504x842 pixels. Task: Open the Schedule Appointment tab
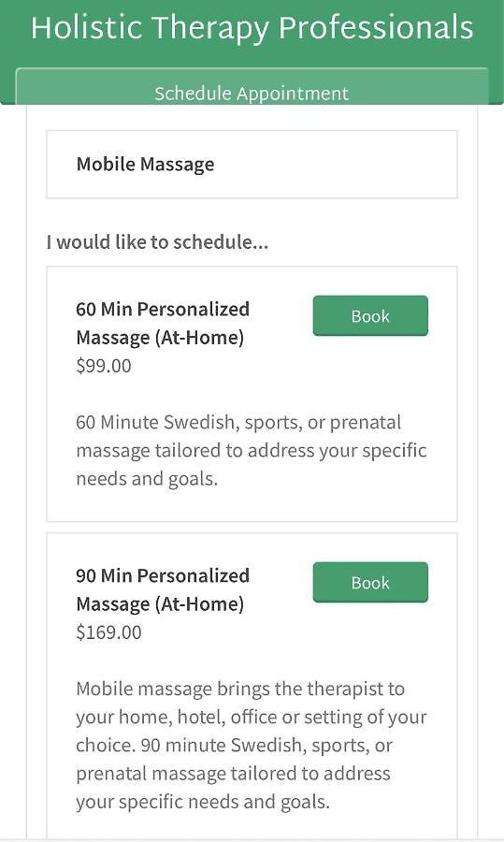click(252, 93)
